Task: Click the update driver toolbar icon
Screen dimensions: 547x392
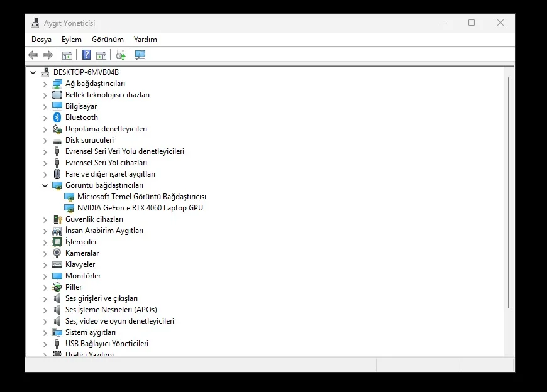Action: tap(120, 55)
